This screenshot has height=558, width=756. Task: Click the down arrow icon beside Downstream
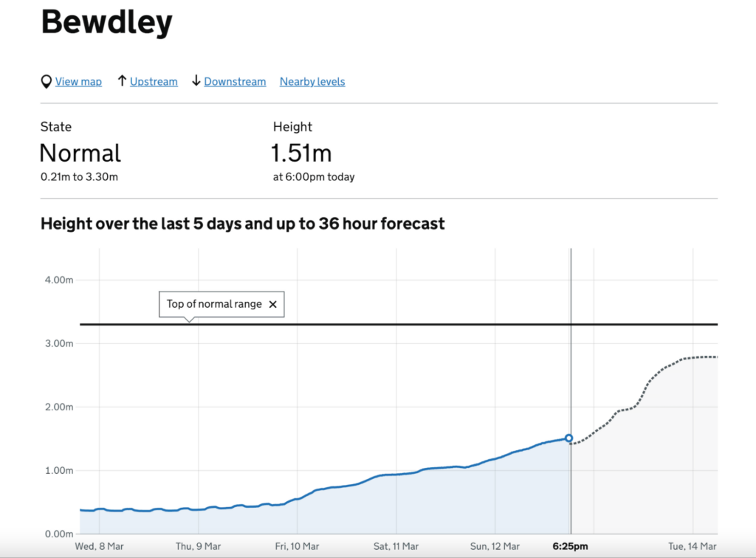(x=196, y=81)
